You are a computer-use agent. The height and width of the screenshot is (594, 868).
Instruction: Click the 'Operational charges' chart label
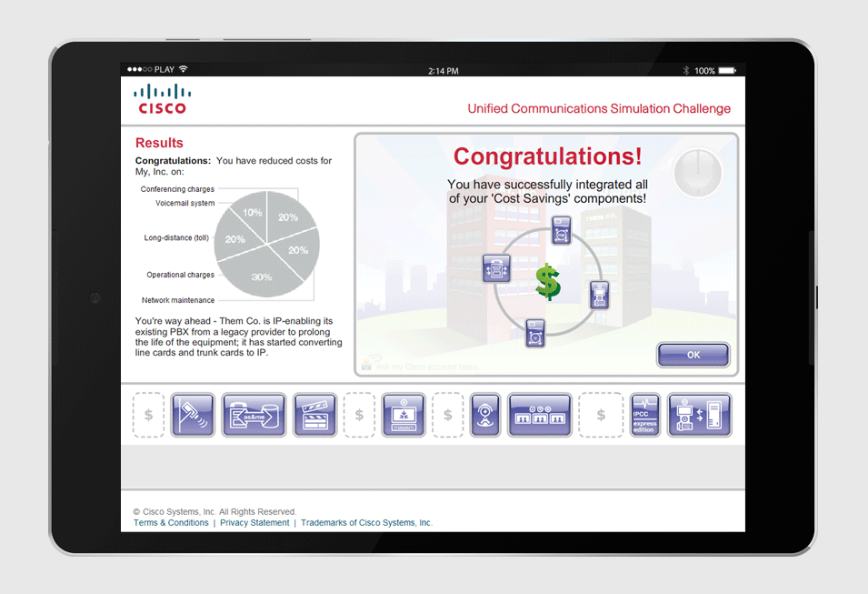coord(181,275)
